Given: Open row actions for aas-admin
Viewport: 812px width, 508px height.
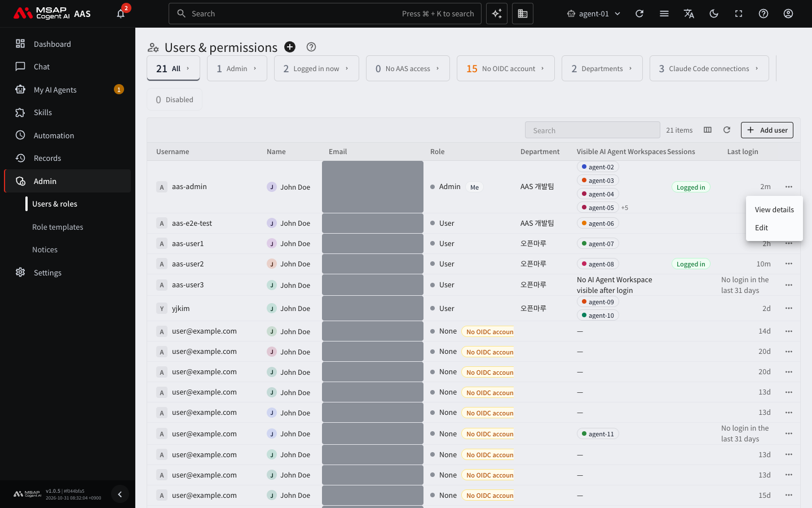Looking at the screenshot, I should click(789, 187).
